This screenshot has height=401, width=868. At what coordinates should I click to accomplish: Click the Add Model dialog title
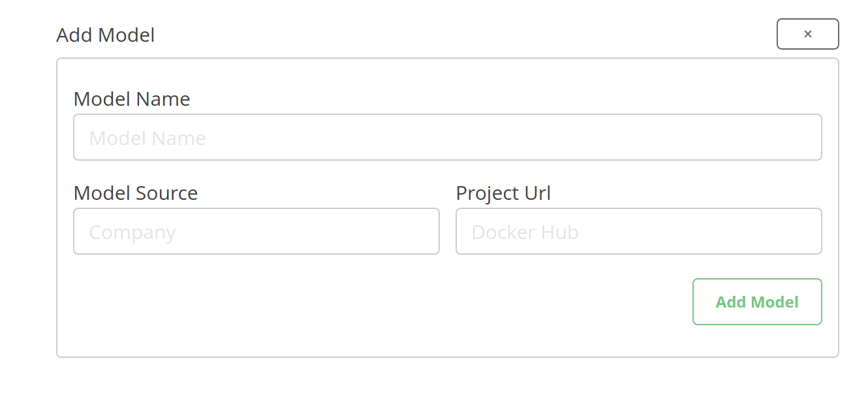pos(105,35)
